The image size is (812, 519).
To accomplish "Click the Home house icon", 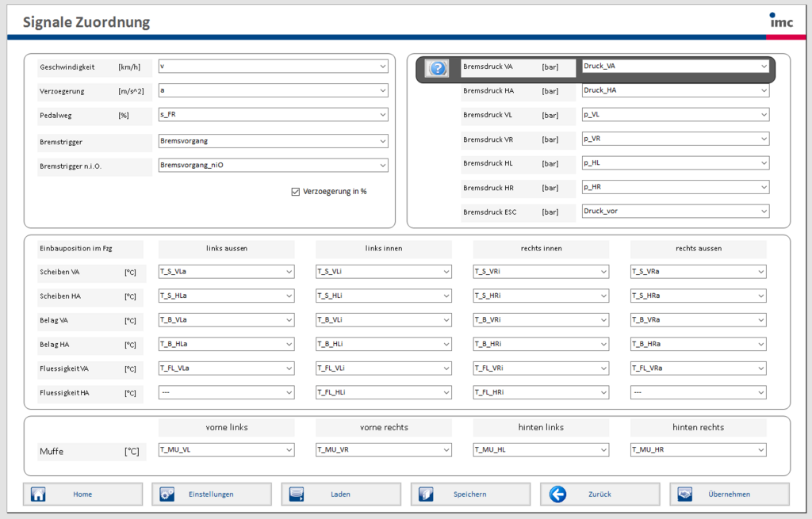I will pyautogui.click(x=37, y=494).
